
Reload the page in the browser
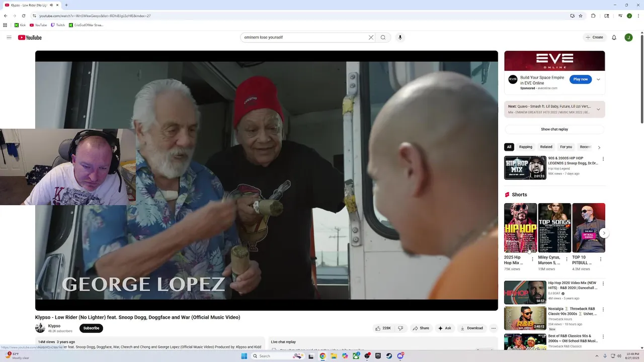click(x=23, y=16)
